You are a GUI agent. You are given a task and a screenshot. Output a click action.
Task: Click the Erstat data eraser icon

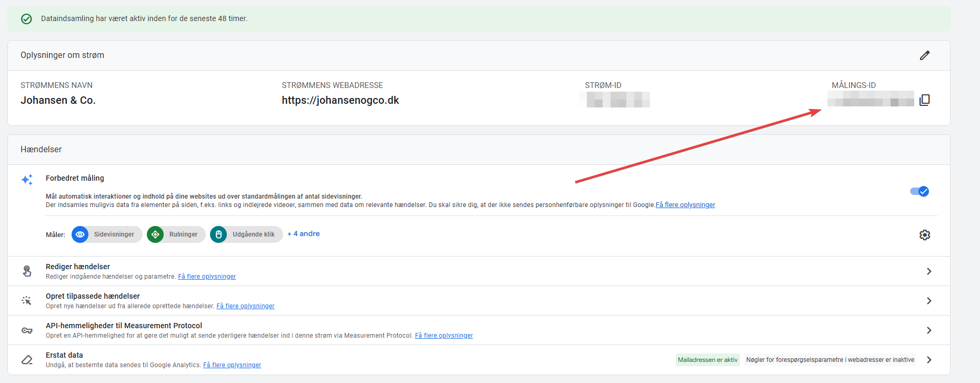(x=27, y=360)
